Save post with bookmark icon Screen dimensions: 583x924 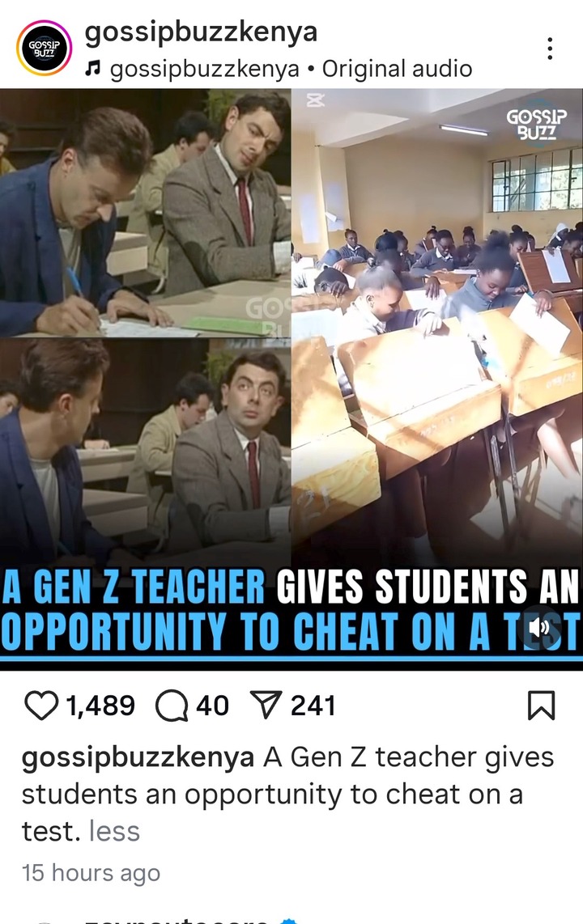click(541, 706)
